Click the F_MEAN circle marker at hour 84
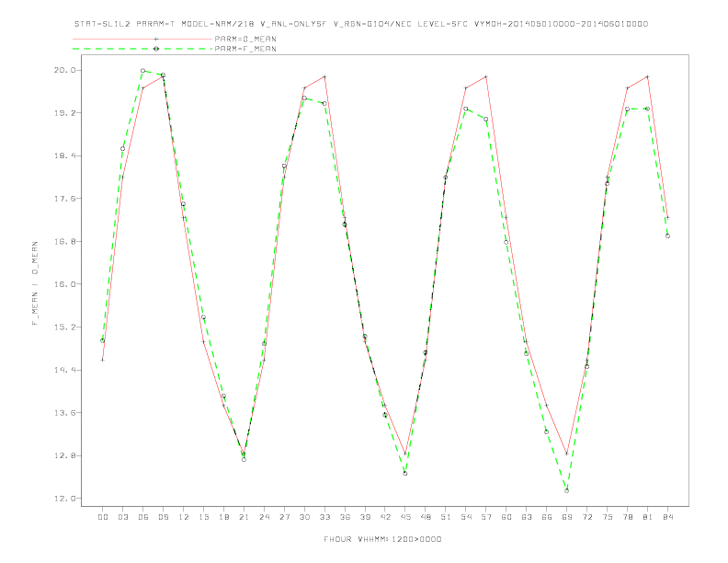Viewport: 728px width, 563px height. tap(668, 236)
